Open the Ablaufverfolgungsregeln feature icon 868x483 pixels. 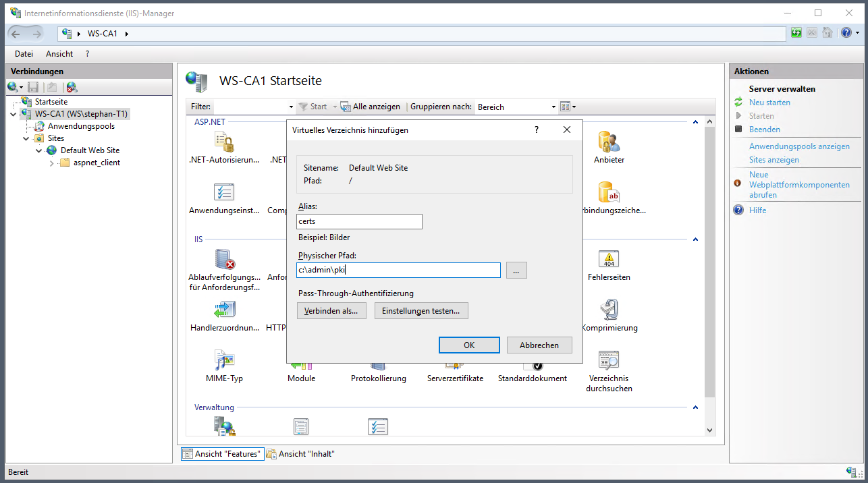[224, 259]
